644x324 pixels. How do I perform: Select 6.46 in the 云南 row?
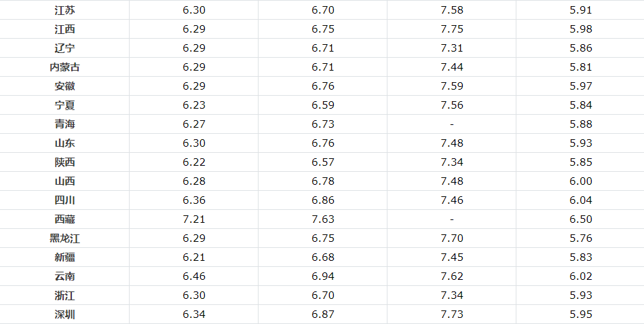194,276
